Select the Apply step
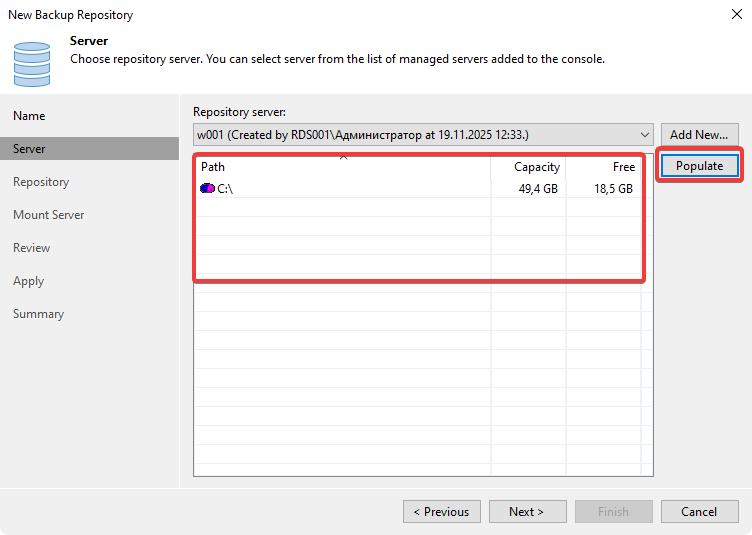The height and width of the screenshot is (535, 752). 28,281
